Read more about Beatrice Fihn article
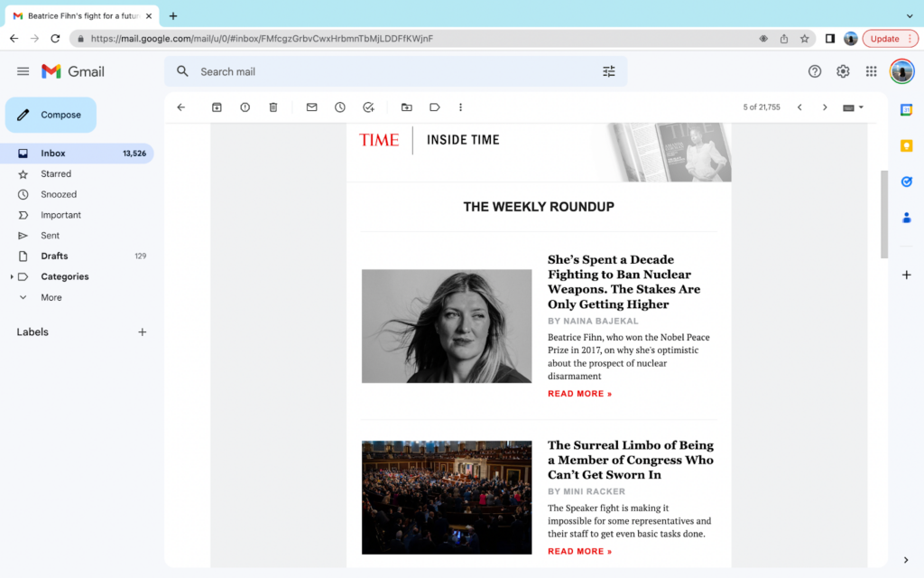924x578 pixels. point(580,394)
